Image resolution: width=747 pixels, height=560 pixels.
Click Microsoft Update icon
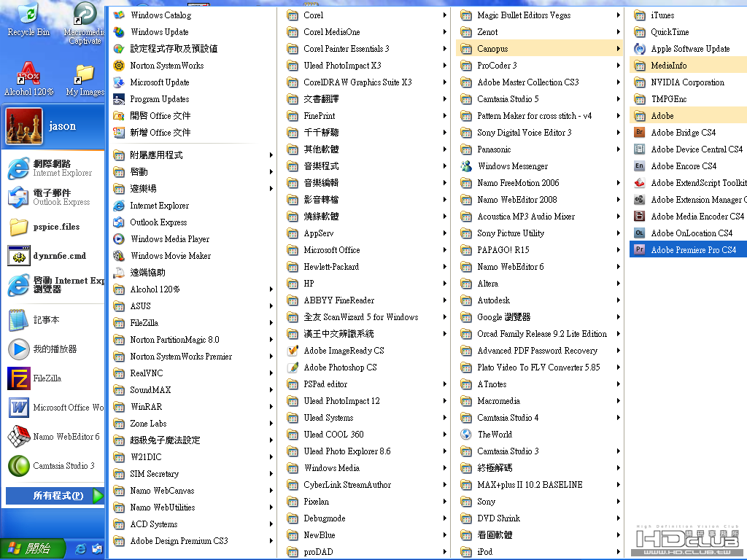coord(119,82)
